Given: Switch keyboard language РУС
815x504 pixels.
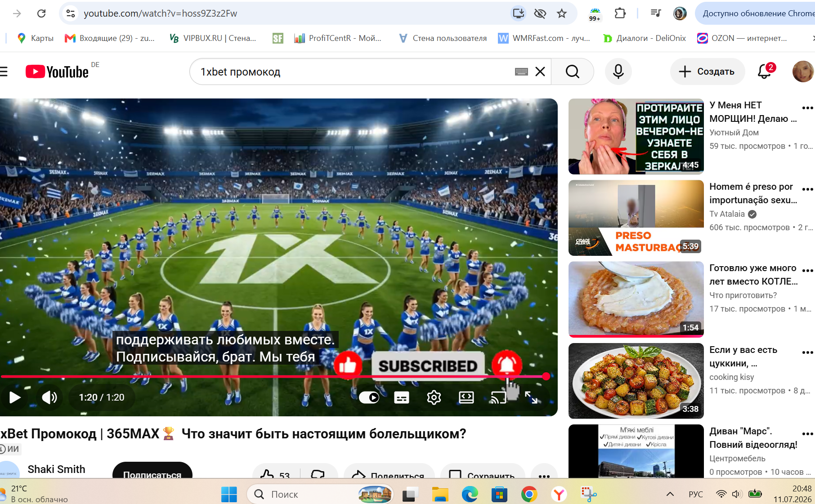Looking at the screenshot, I should coord(695,495).
